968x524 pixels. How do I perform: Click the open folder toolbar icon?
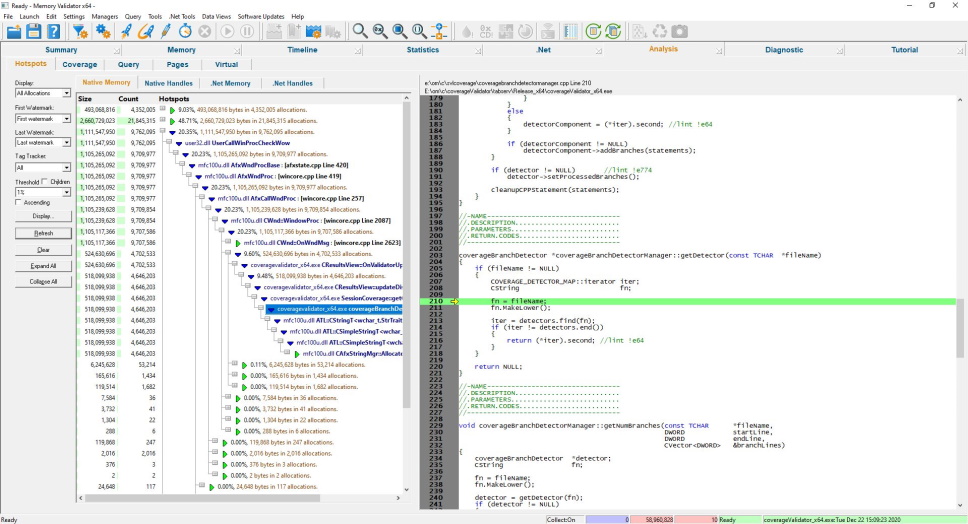(14, 31)
